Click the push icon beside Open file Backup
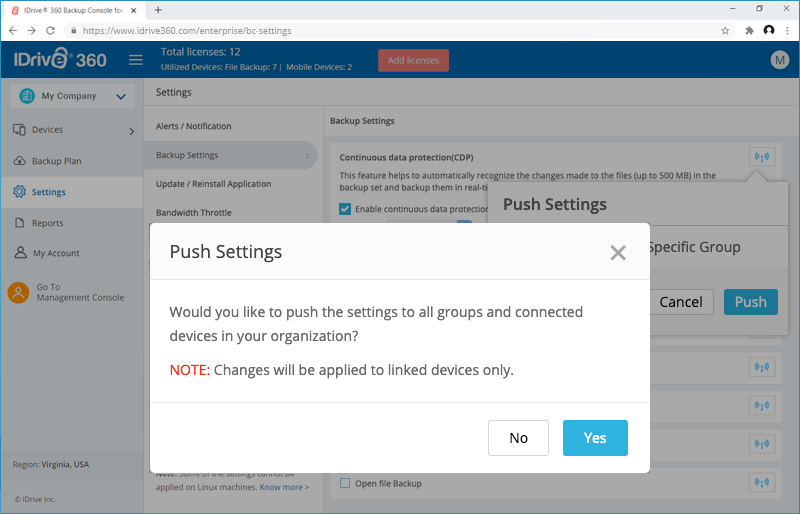Screen dimensions: 800x514 pos(762,482)
